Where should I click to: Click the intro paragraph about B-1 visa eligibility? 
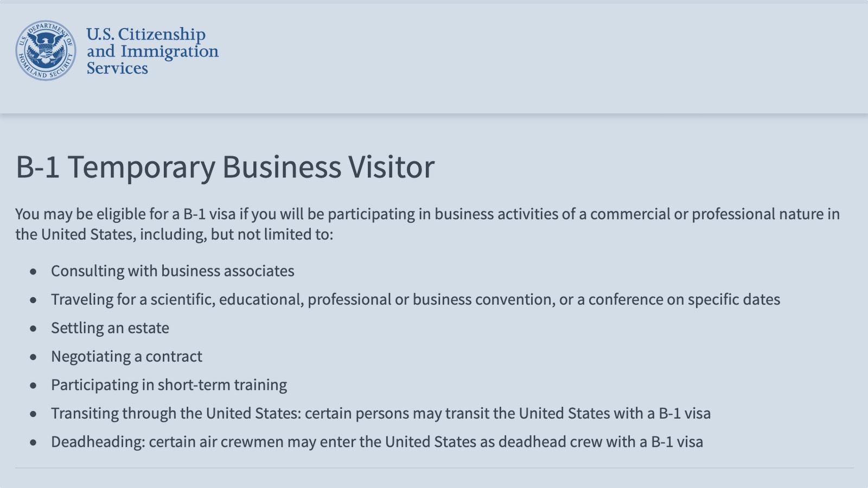click(x=427, y=224)
